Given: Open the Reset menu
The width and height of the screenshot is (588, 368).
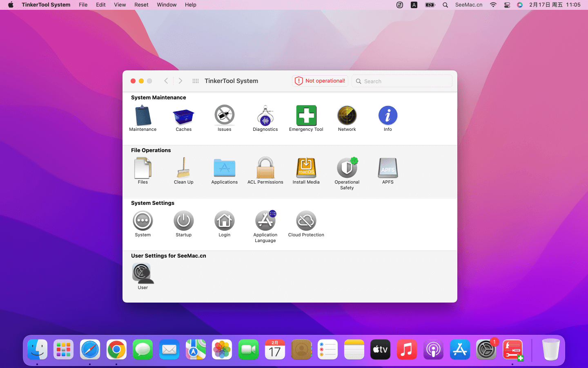Looking at the screenshot, I should [141, 5].
